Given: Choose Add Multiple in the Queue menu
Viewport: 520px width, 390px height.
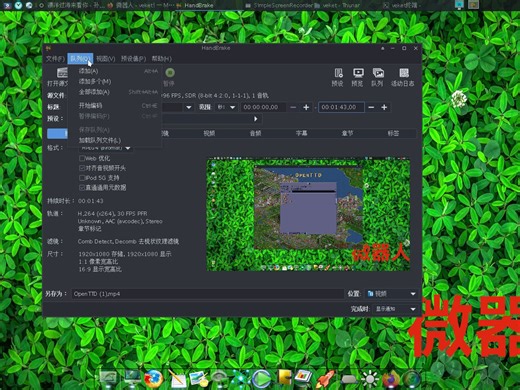Looking at the screenshot, I should pyautogui.click(x=115, y=81).
